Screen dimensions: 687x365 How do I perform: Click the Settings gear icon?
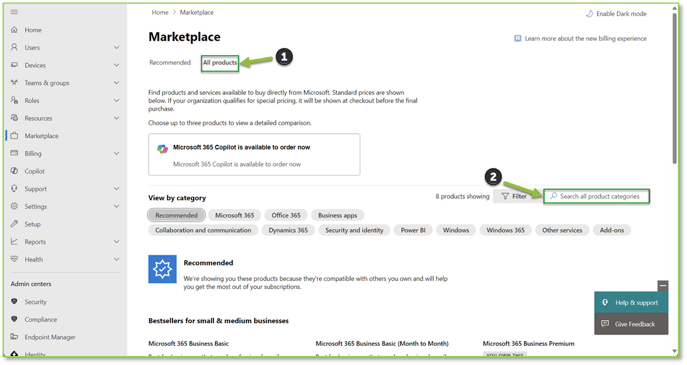[14, 206]
